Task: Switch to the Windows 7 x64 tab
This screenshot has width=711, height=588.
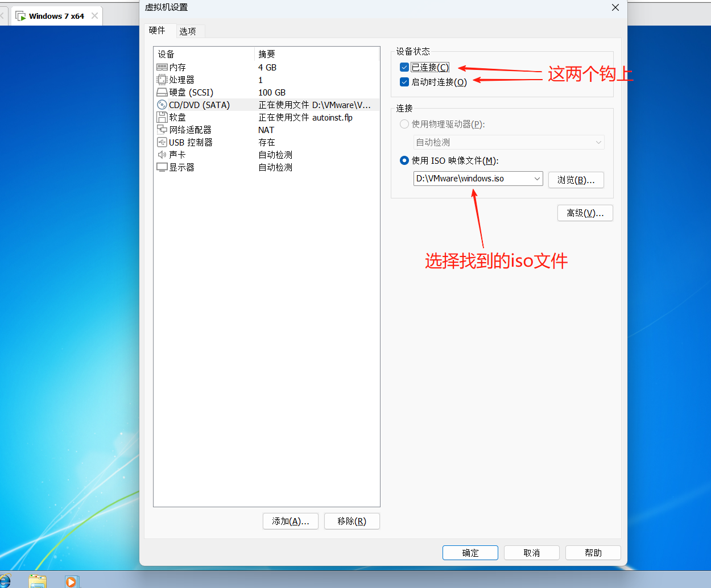Action: point(56,16)
